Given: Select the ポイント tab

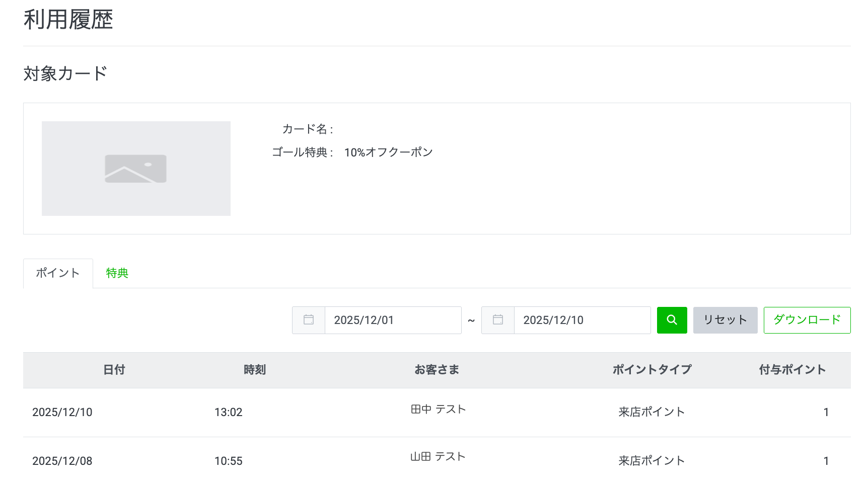Looking at the screenshot, I should click(x=58, y=273).
